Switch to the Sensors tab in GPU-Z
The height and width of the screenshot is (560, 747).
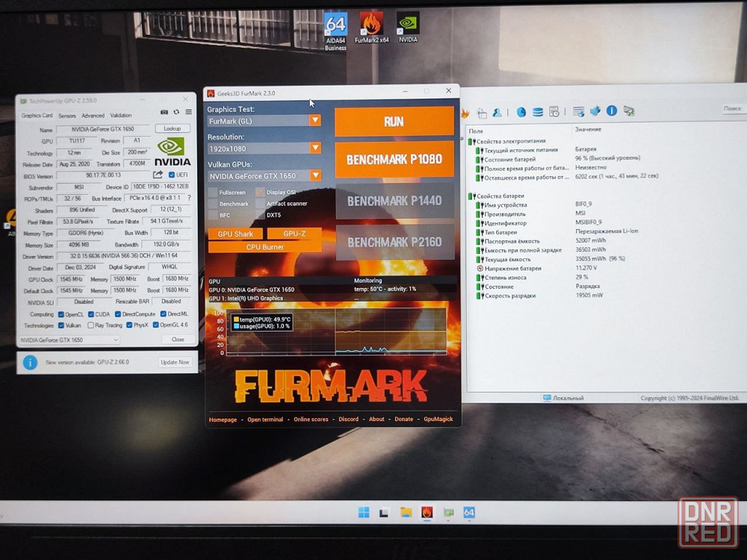(x=67, y=116)
